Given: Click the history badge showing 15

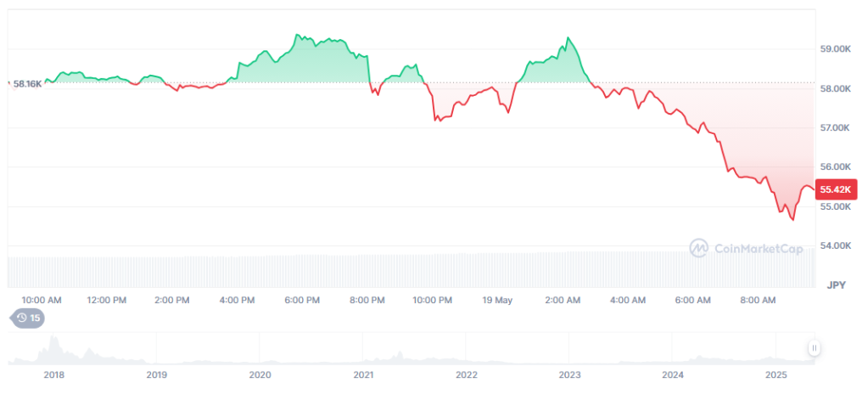Looking at the screenshot, I should click(27, 318).
